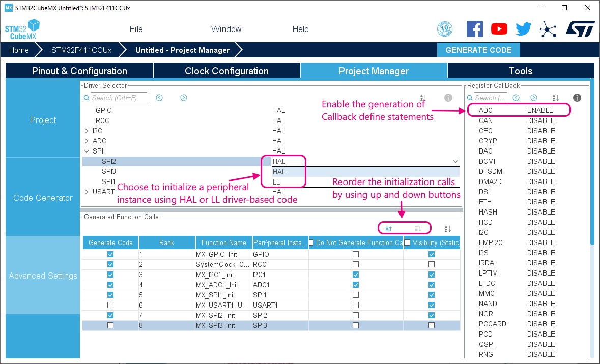The image size is (600, 364).
Task: Select the MX_SPI2_Init function name cell
Action: (x=223, y=315)
